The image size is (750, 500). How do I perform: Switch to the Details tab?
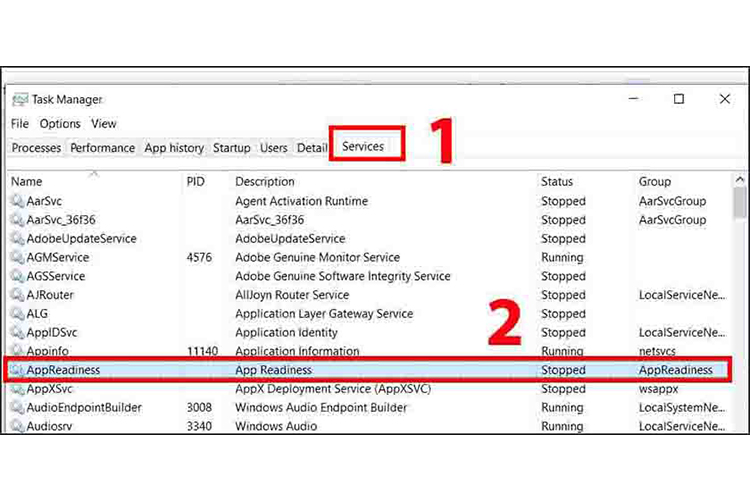312,148
